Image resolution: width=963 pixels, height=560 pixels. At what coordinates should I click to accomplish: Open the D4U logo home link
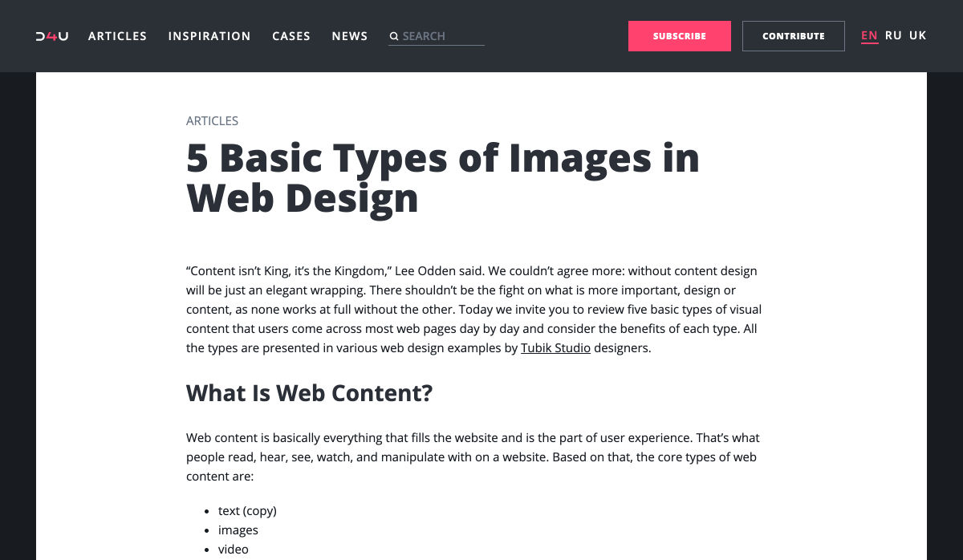(x=52, y=36)
